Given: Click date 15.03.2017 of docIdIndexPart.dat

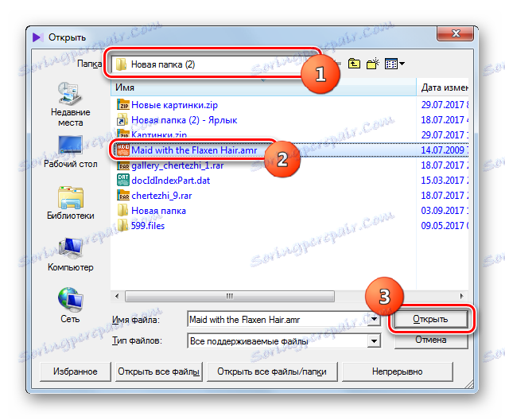Looking at the screenshot, I should (445, 181).
